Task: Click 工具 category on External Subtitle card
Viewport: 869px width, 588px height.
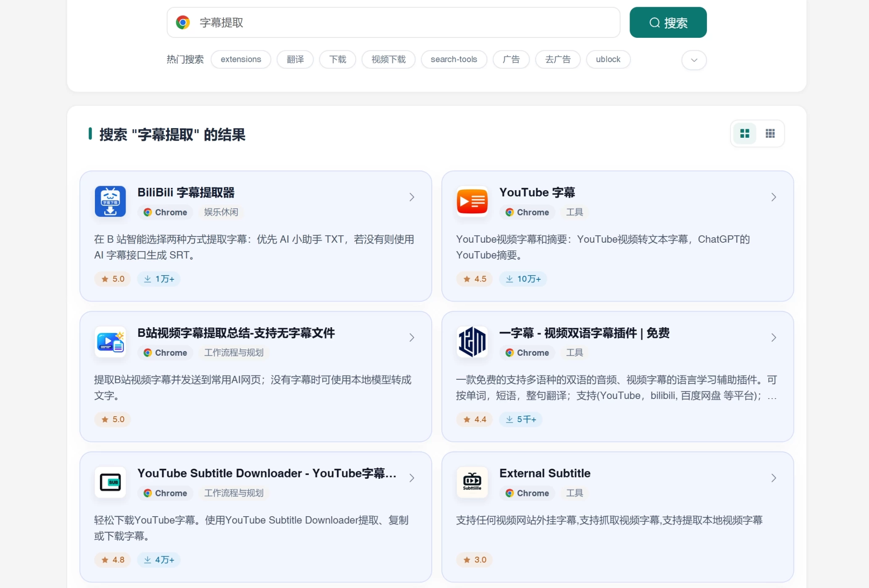Action: coord(575,493)
